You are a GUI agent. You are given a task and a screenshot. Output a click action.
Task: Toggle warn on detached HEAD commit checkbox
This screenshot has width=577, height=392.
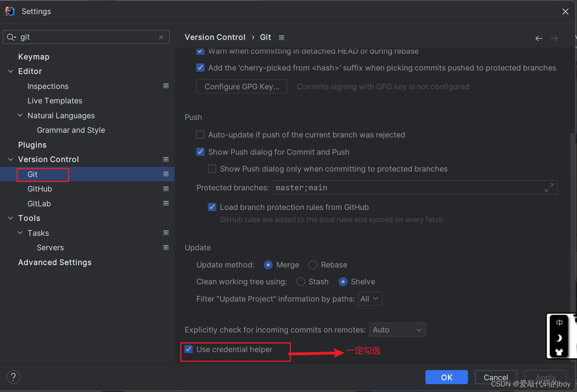pyautogui.click(x=200, y=51)
